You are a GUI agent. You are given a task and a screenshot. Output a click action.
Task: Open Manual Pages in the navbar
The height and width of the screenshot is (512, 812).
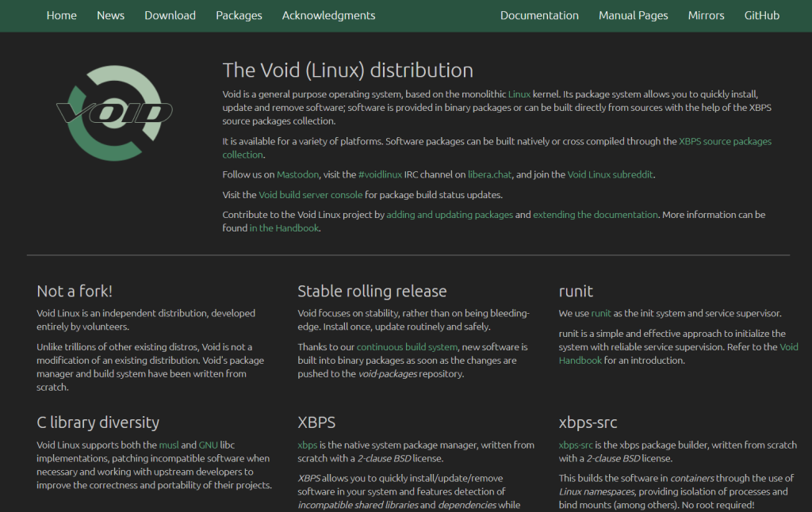click(634, 16)
